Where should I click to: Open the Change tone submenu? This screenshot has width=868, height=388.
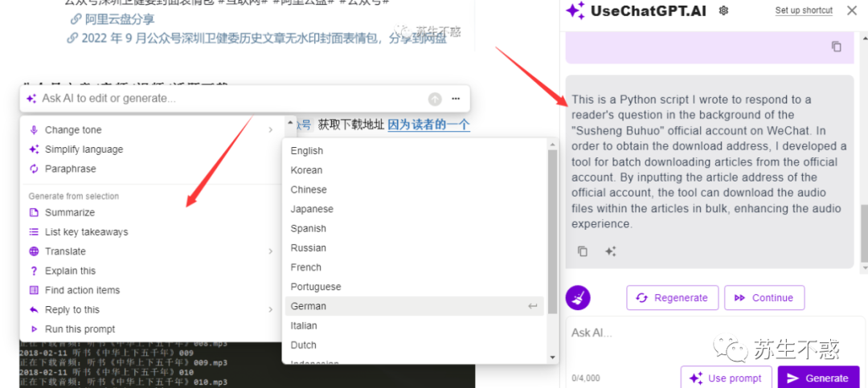151,130
